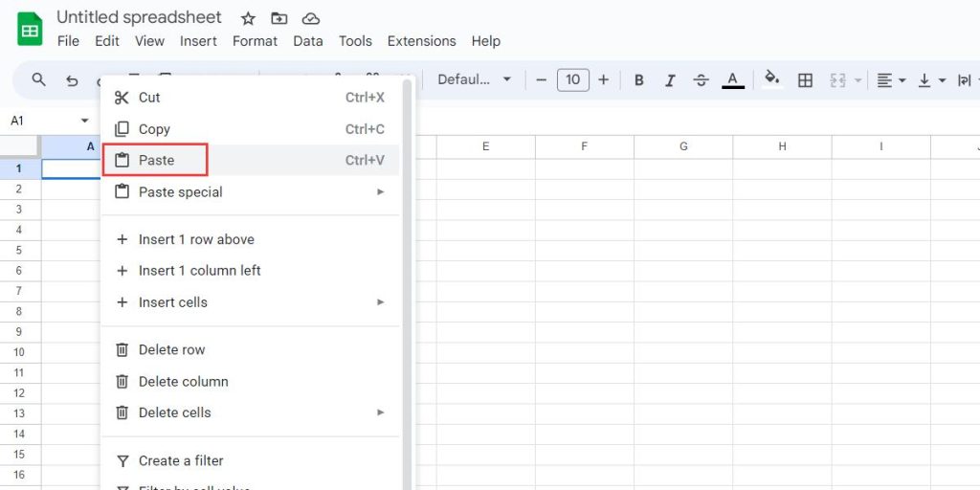Check the cloud save status icon
This screenshot has width=980, height=490.
pyautogui.click(x=311, y=19)
